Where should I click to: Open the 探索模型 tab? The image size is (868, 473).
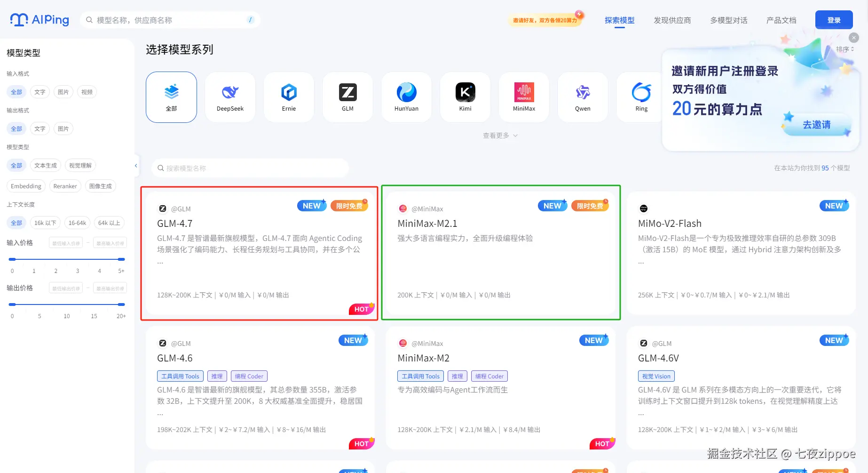[620, 20]
